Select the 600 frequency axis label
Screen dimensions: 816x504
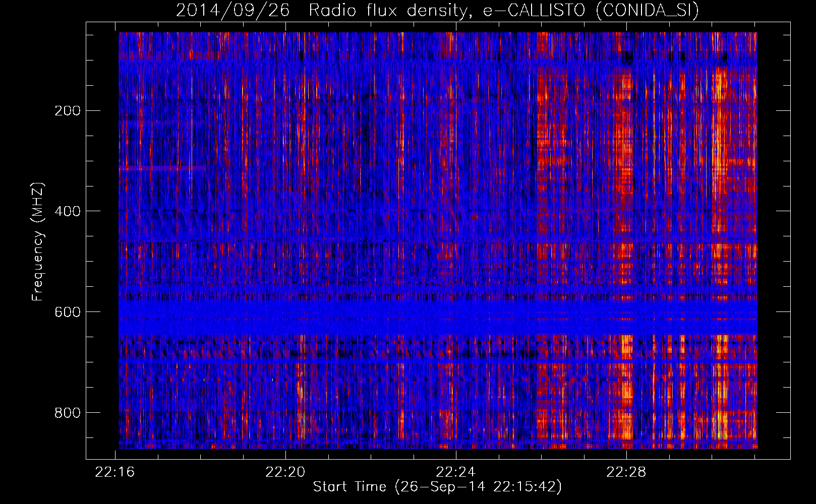tap(67, 312)
